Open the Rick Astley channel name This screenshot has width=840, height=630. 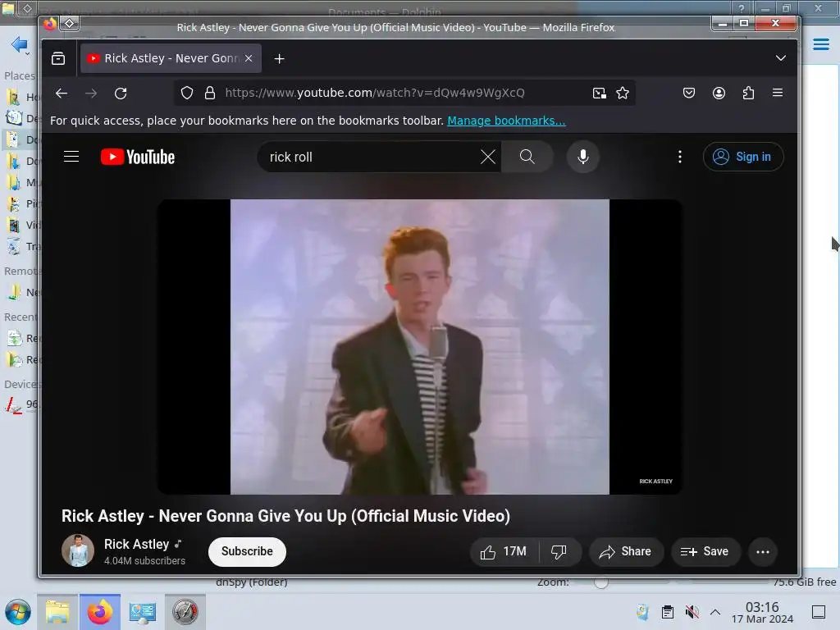click(x=137, y=544)
